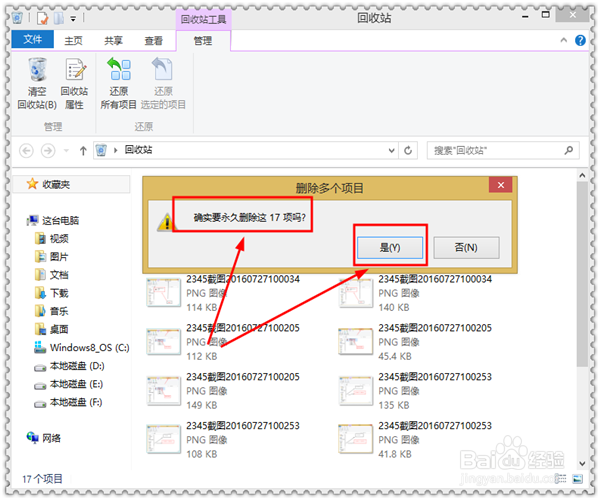The height and width of the screenshot is (500, 600).
Task: Open the Videos (视频) folder
Action: click(x=51, y=239)
